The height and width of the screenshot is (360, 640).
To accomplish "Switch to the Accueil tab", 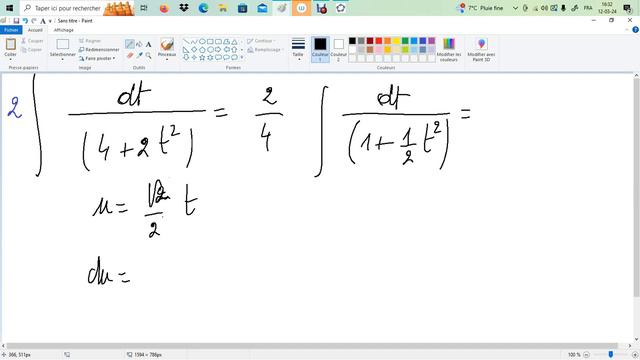I will (35, 30).
